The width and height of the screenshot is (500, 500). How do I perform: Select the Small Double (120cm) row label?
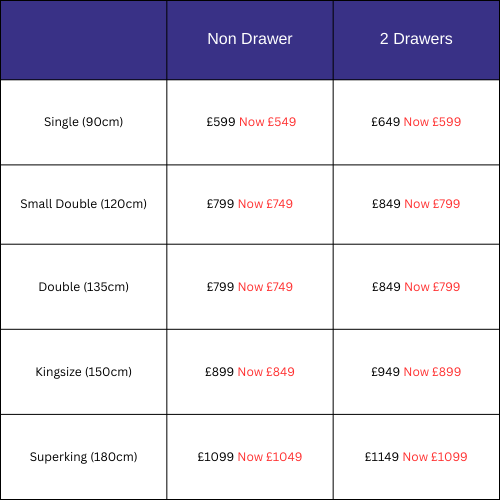(x=84, y=204)
